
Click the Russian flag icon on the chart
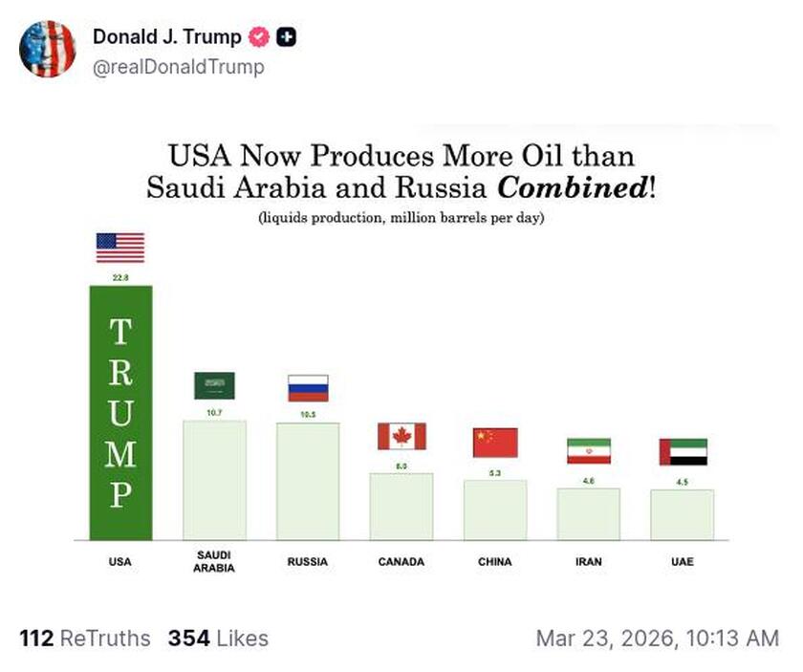tap(307, 388)
